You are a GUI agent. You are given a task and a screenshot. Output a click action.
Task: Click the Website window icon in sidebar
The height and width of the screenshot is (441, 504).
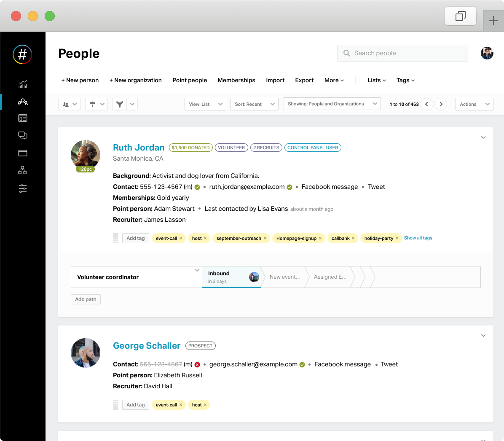(23, 153)
